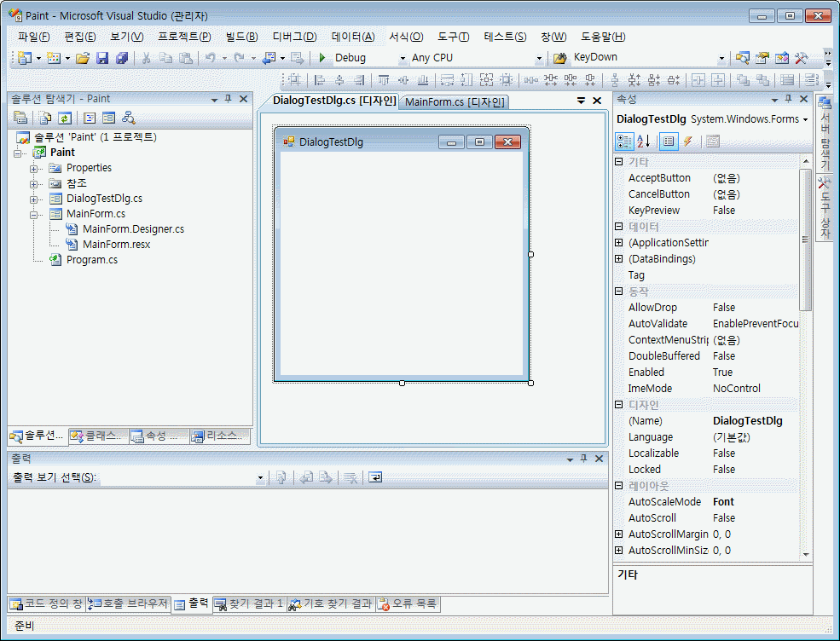The height and width of the screenshot is (641, 840).
Task: Open the 찾기 결과 1 tab
Action: pyautogui.click(x=249, y=604)
